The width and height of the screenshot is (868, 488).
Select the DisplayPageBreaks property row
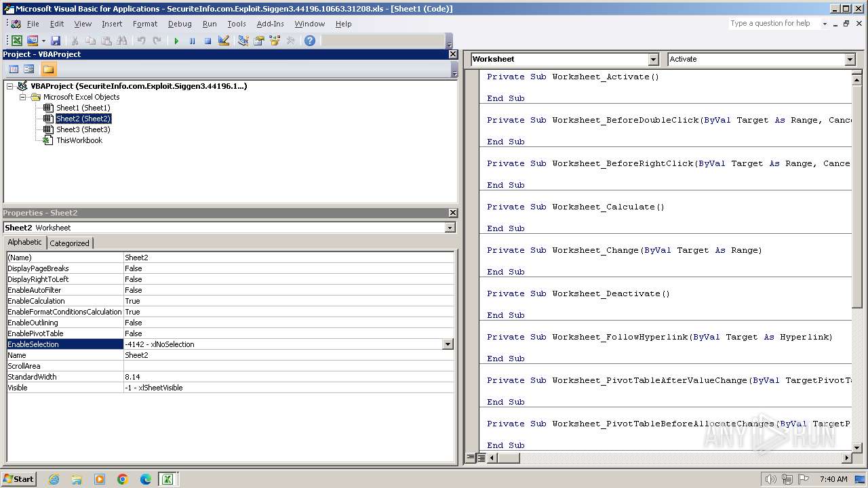click(231, 268)
